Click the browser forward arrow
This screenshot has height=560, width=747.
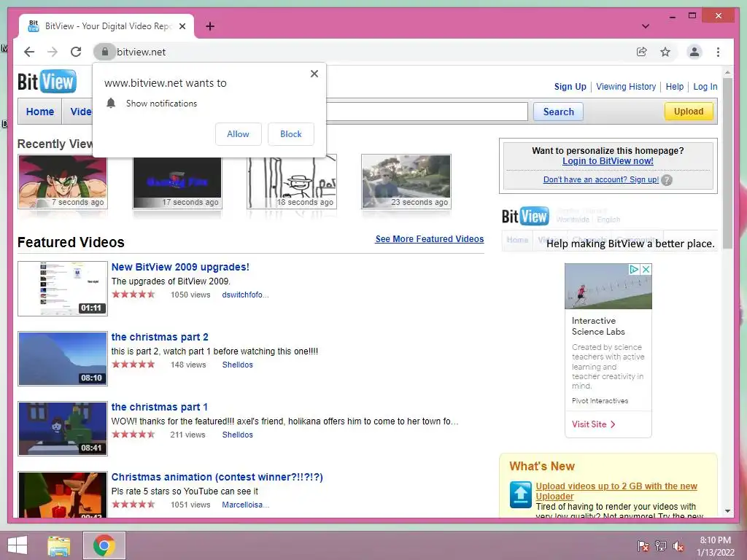point(53,52)
